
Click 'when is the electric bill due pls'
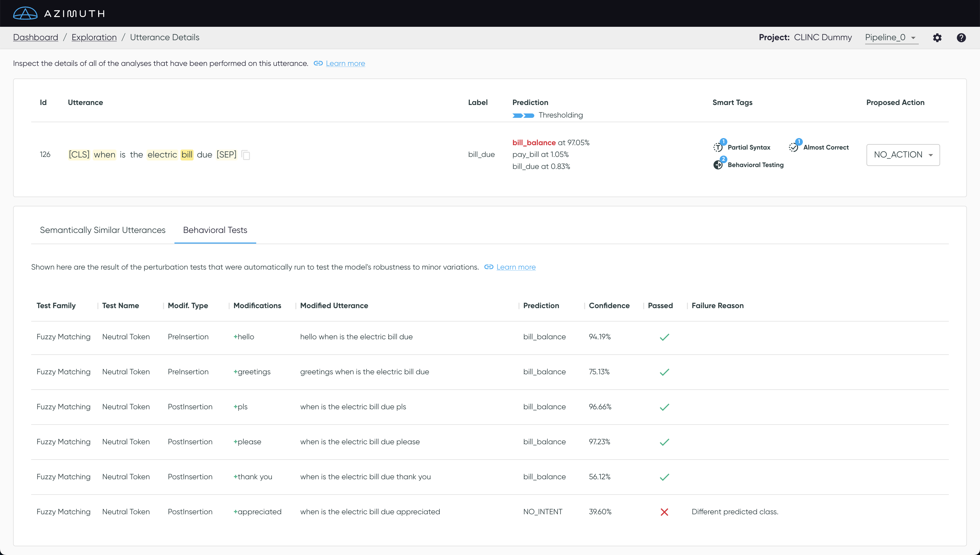(x=353, y=407)
